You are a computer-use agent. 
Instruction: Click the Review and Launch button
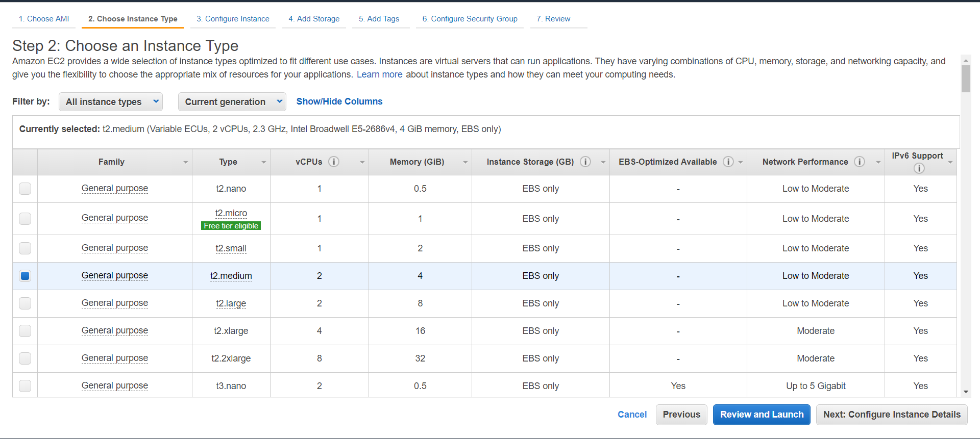click(762, 415)
